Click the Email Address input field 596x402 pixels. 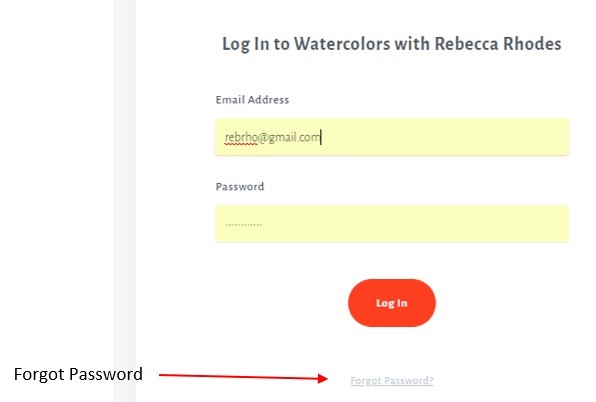click(x=392, y=137)
